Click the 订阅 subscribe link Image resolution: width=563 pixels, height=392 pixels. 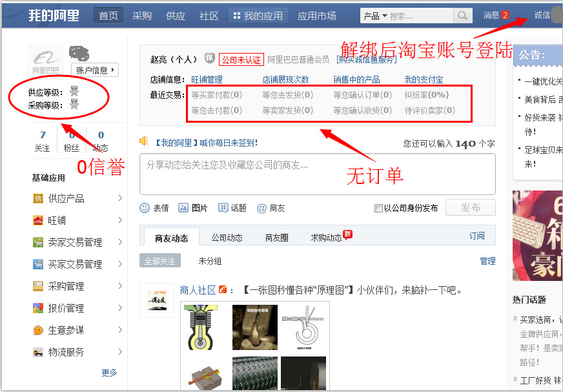(x=477, y=236)
